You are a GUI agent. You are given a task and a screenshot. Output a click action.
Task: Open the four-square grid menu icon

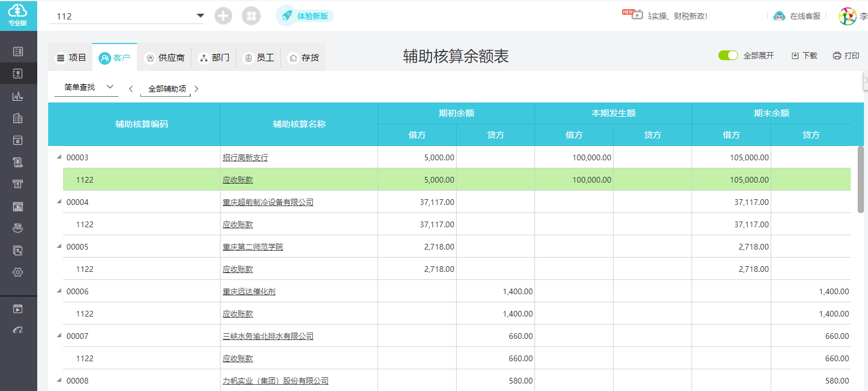point(251,16)
